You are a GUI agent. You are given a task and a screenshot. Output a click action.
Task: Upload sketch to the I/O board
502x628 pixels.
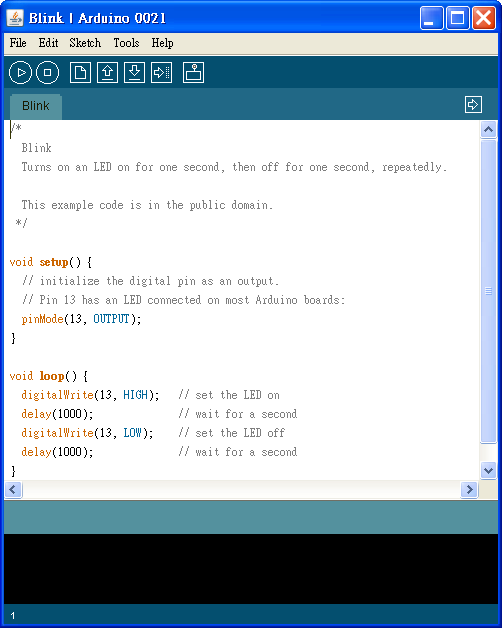click(x=161, y=72)
